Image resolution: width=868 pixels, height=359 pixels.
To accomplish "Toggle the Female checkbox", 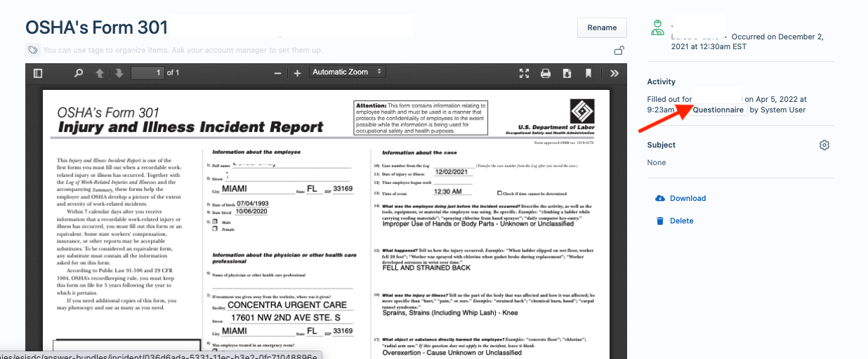I will [x=215, y=229].
